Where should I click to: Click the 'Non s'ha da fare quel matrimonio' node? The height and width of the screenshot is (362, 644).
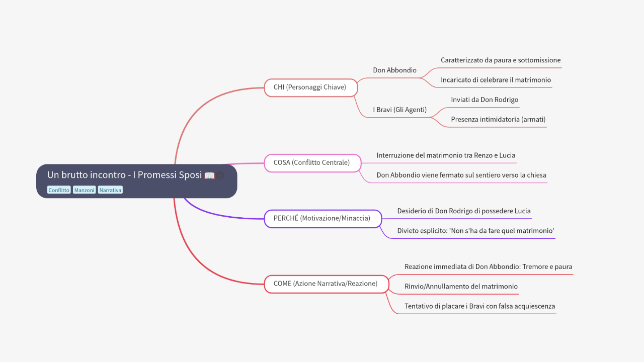(x=475, y=230)
